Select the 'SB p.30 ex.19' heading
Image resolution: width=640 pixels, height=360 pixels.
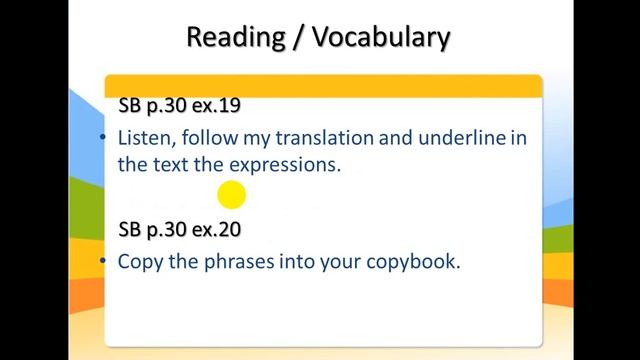[180, 106]
